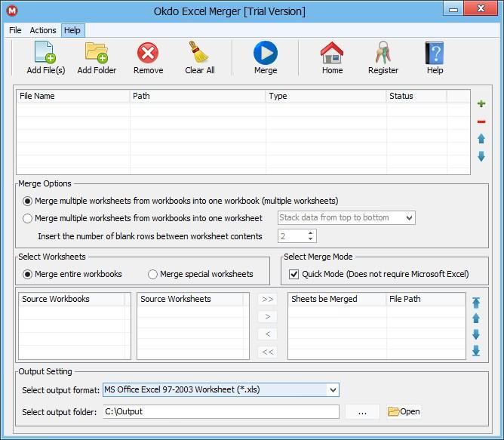Increase blank rows number with up spinner
Screen dimensions: 504x440
[x=310, y=233]
